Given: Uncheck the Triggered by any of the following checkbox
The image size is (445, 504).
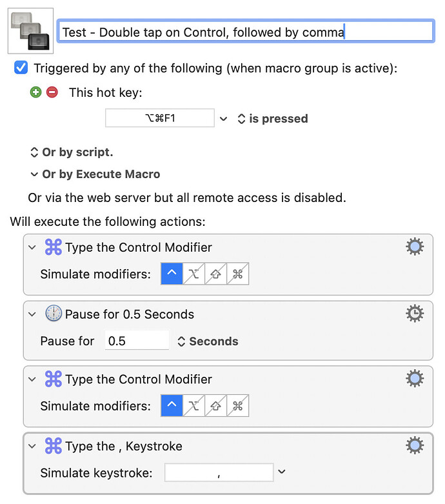Looking at the screenshot, I should [x=21, y=68].
